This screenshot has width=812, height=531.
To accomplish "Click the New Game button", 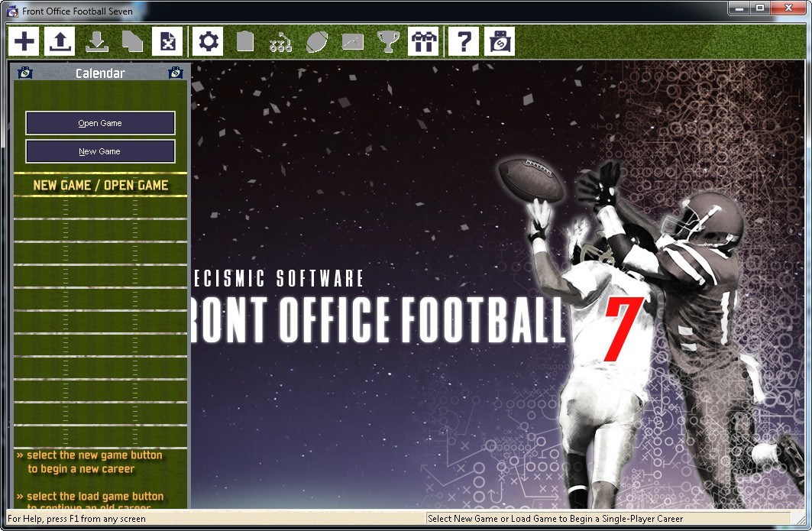I will click(100, 151).
